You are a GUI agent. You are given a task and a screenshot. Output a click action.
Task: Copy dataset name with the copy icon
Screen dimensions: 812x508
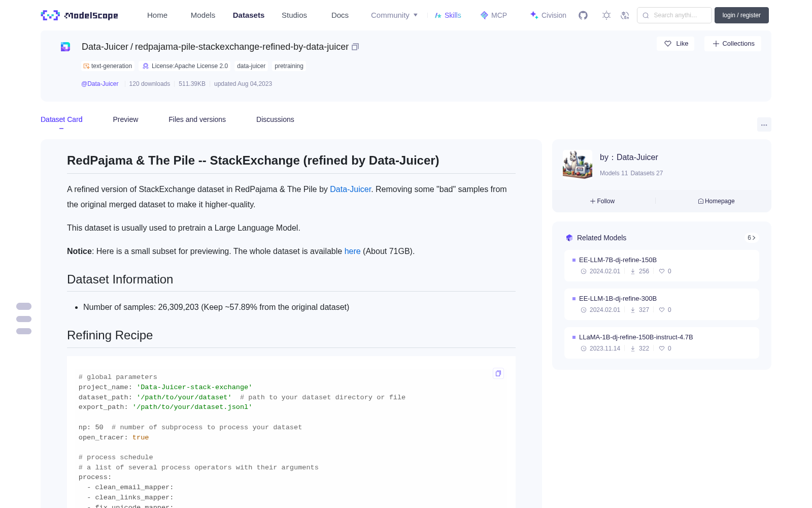tap(355, 47)
